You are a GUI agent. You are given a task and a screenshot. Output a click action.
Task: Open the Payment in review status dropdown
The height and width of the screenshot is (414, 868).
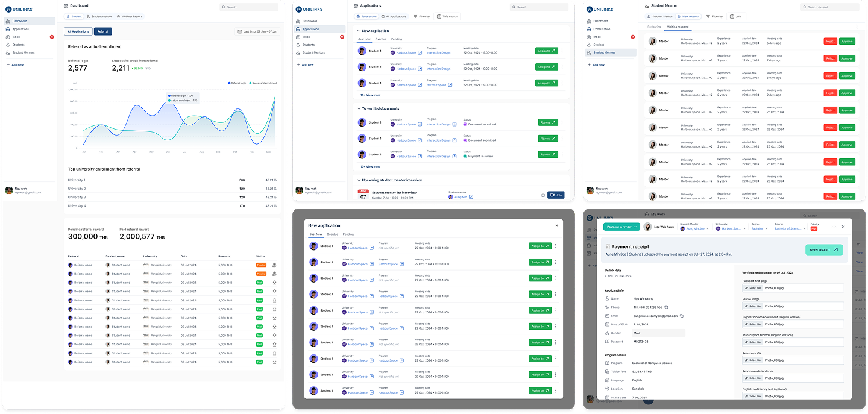click(x=621, y=227)
